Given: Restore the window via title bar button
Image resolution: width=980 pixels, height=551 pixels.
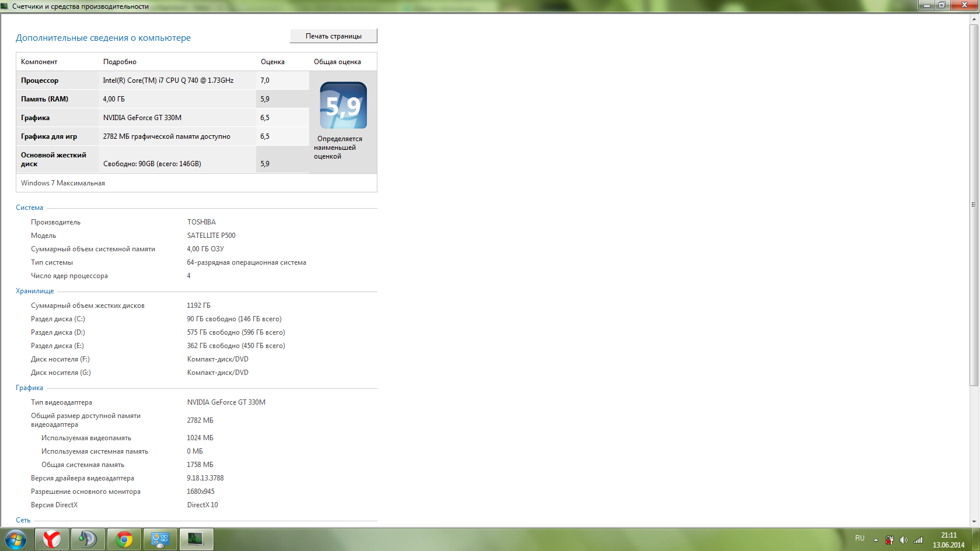Looking at the screenshot, I should [942, 5].
